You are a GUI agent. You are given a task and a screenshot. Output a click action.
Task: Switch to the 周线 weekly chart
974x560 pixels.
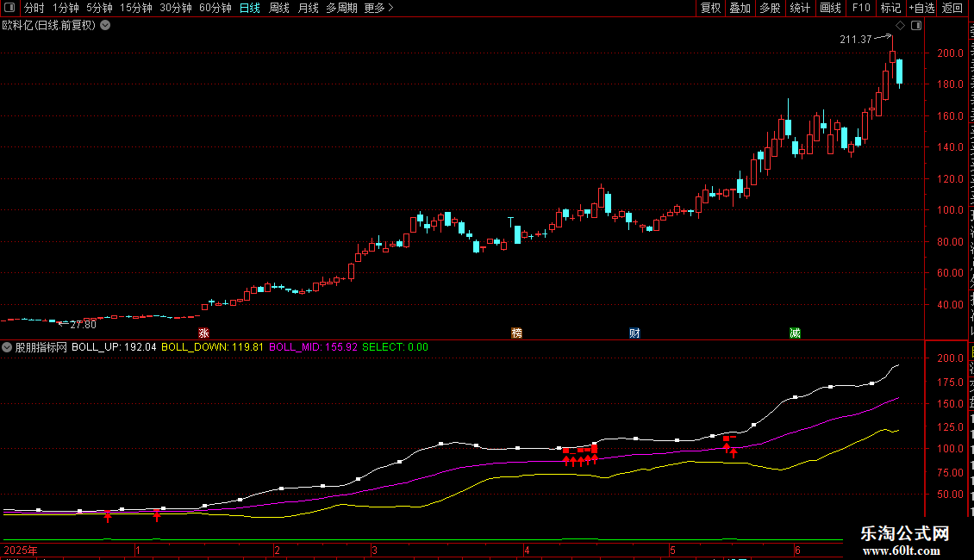pos(279,8)
